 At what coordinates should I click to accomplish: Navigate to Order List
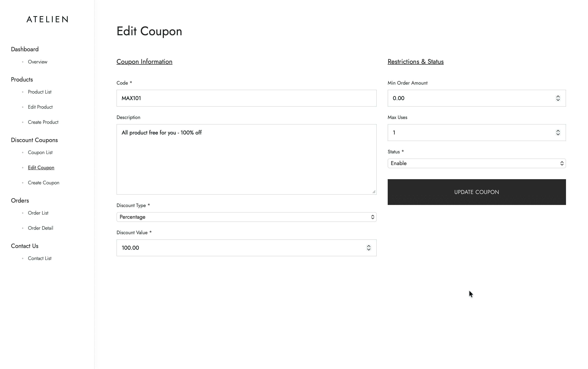point(38,213)
